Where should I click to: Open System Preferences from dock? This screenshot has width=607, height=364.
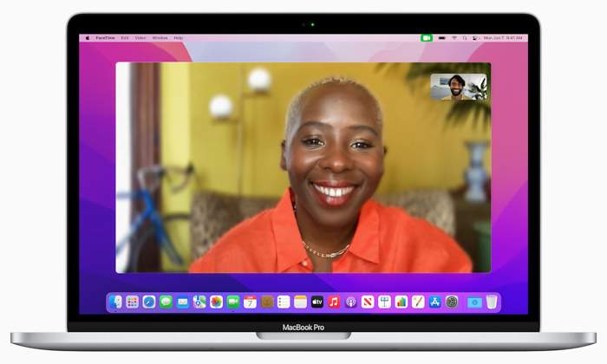[452, 302]
